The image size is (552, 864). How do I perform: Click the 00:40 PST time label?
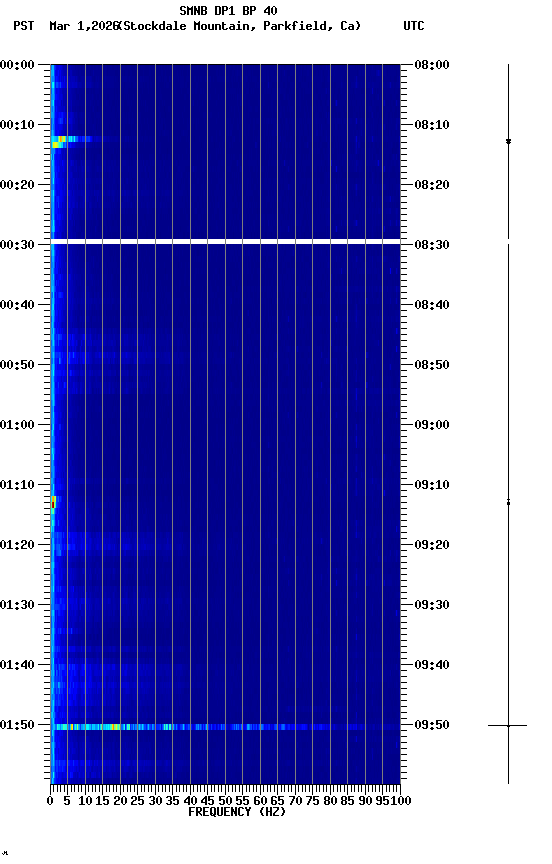point(17,305)
